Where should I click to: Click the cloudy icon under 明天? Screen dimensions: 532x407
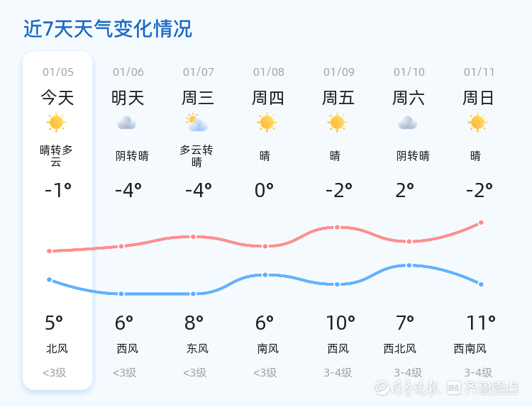(127, 123)
